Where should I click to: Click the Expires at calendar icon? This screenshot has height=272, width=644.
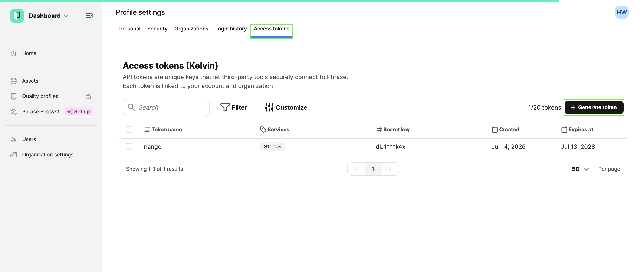tap(564, 130)
